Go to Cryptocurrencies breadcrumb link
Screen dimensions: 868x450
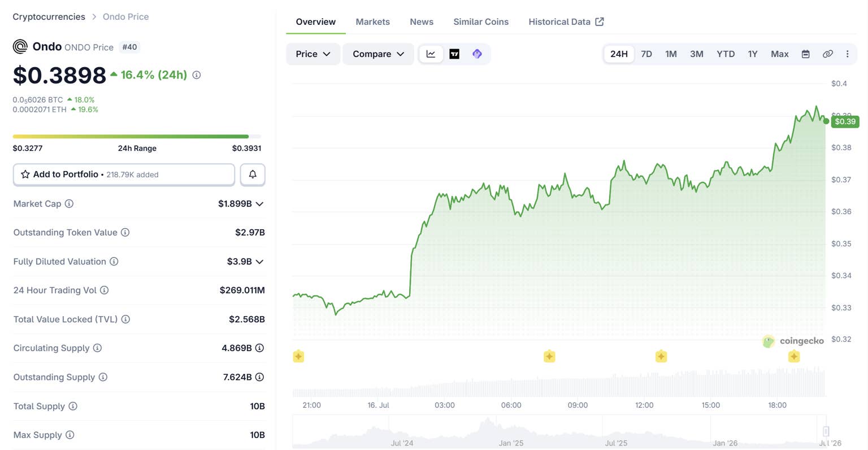[x=49, y=17]
